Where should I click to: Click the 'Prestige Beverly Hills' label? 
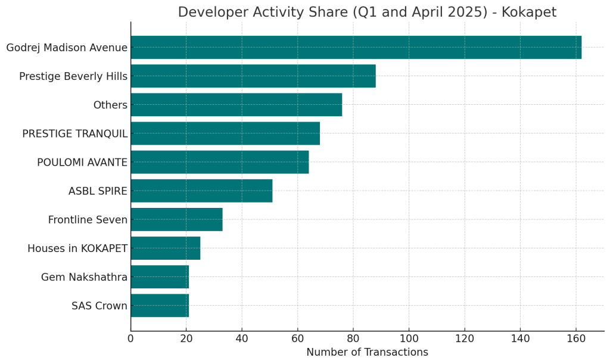(x=73, y=76)
